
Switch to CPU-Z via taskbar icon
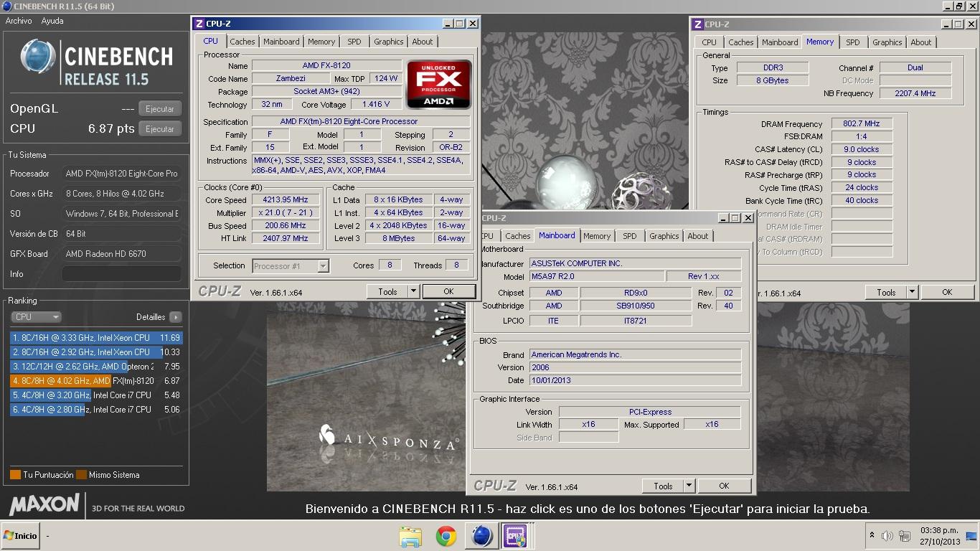516,536
